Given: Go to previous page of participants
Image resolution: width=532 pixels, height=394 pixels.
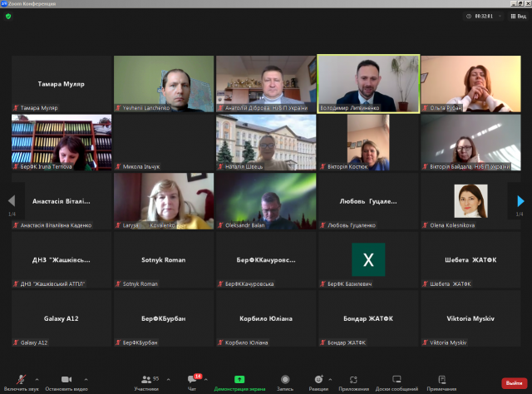Looking at the screenshot, I should point(12,200).
